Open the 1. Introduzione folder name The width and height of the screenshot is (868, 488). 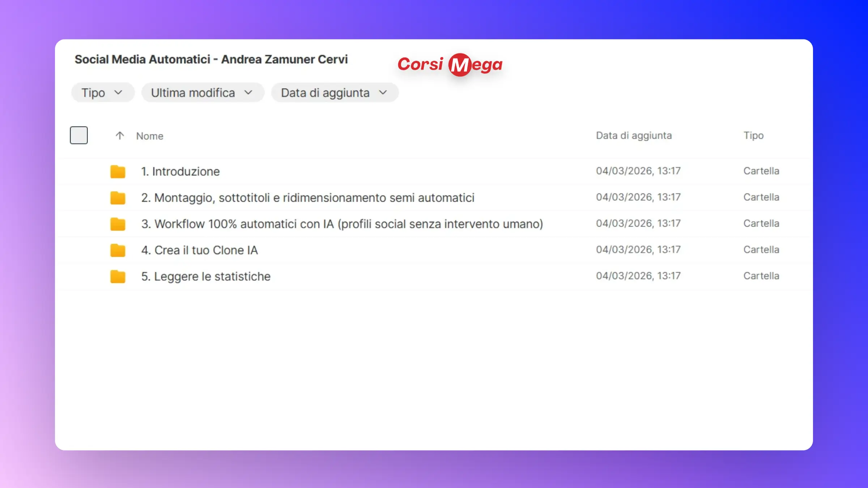tap(180, 171)
